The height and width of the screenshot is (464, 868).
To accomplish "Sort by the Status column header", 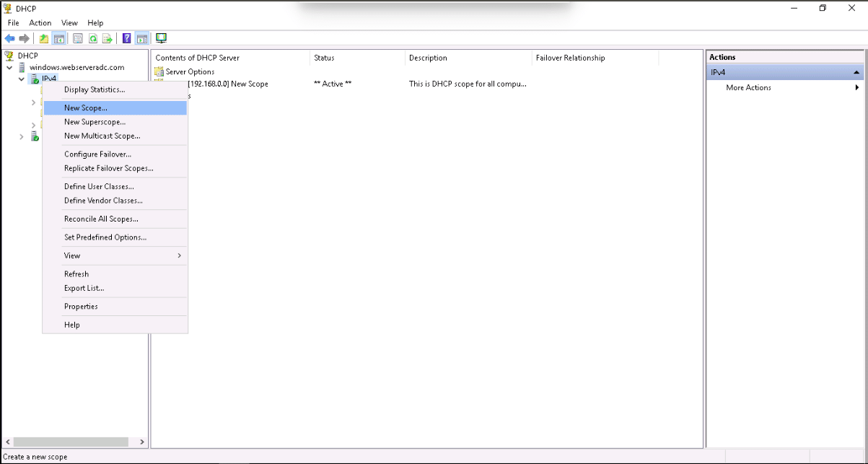I will click(x=358, y=58).
